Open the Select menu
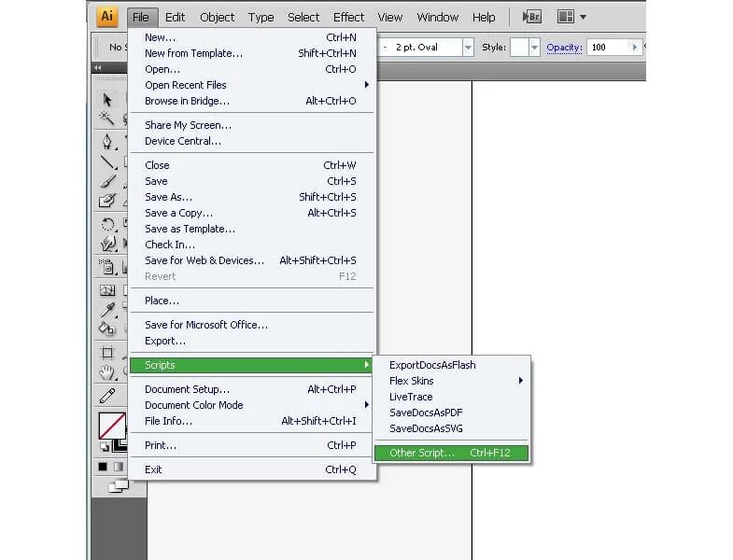 point(303,18)
